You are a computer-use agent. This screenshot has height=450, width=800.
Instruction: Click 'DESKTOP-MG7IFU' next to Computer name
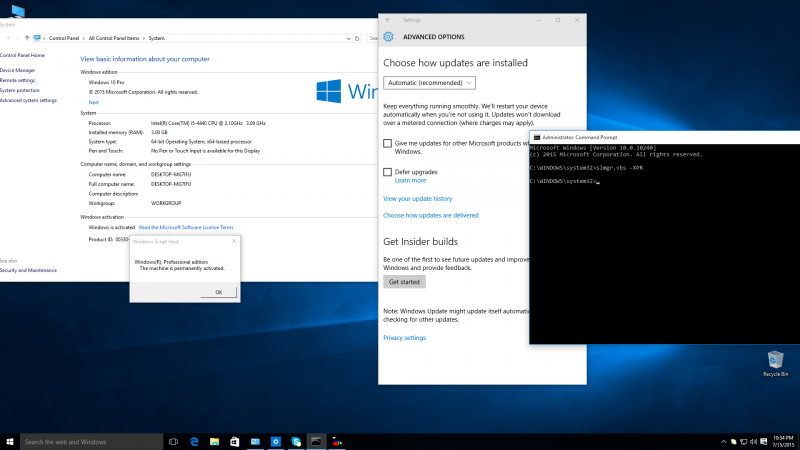(x=171, y=174)
